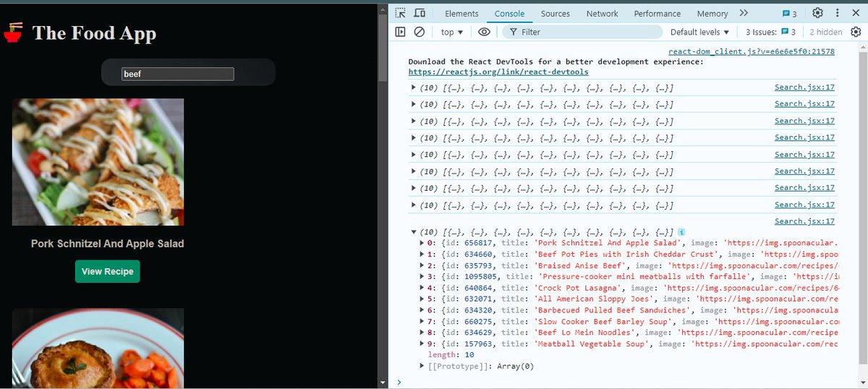Screen dimensions: 868x389
Task: Show more DevTools tabs chevron
Action: click(744, 13)
